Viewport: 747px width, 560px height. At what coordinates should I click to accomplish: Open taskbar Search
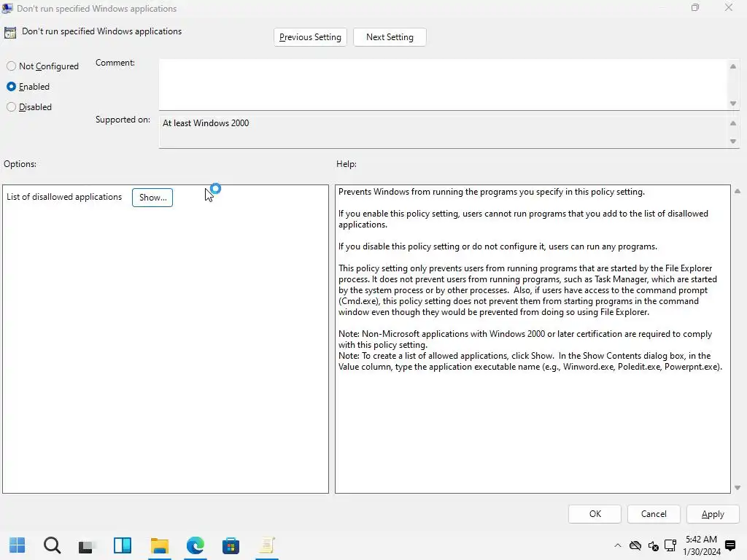pyautogui.click(x=53, y=545)
